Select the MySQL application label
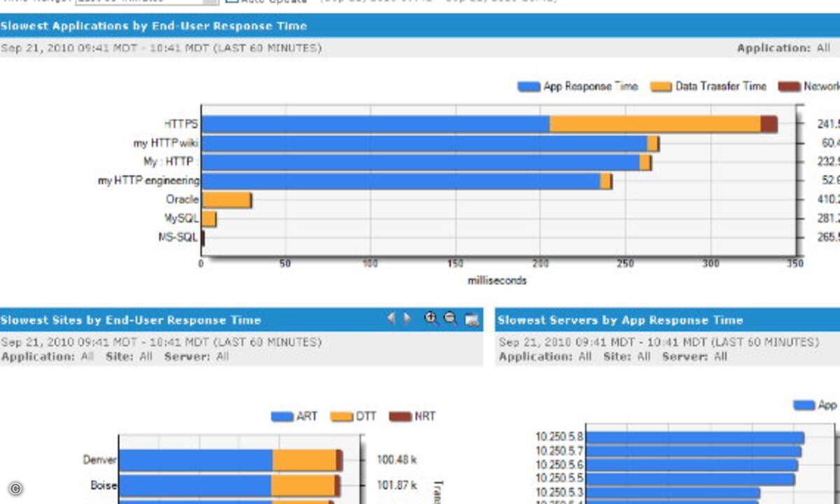 [x=182, y=218]
